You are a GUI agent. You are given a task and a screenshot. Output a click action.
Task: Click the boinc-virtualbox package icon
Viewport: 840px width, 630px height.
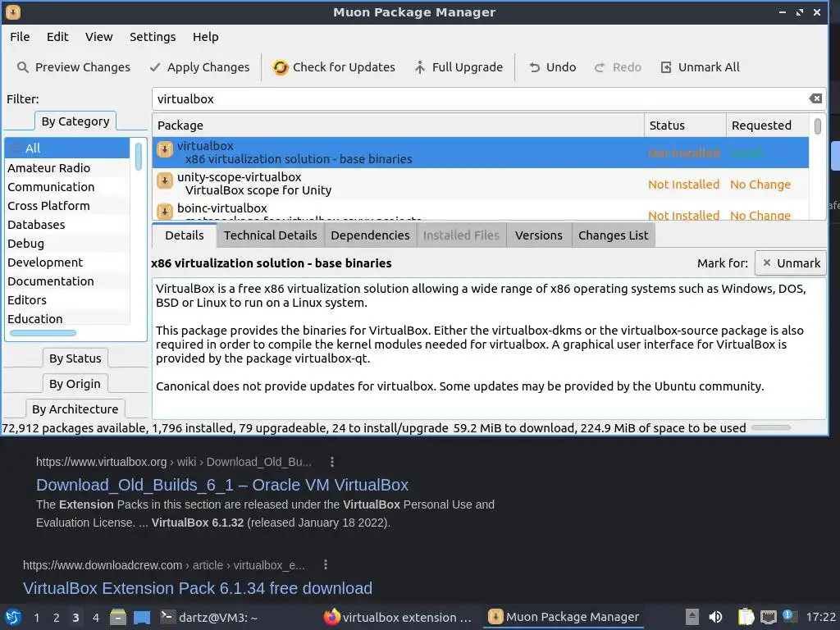click(x=164, y=211)
